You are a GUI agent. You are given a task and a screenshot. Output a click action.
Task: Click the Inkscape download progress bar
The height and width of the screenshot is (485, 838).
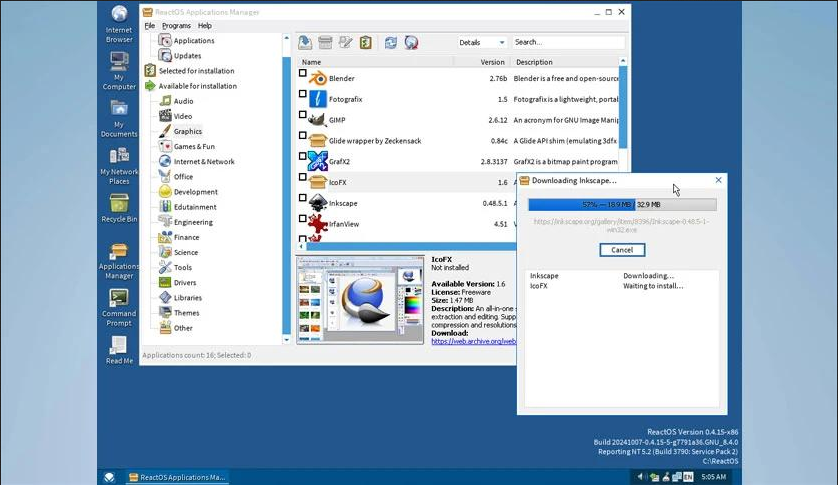(622, 204)
